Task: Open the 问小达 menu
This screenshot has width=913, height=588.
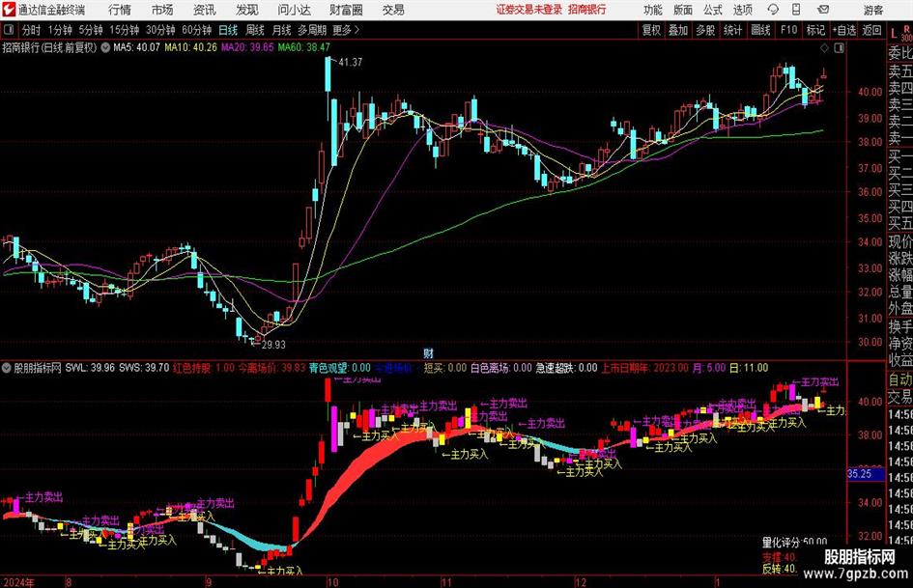Action: pyautogui.click(x=294, y=10)
